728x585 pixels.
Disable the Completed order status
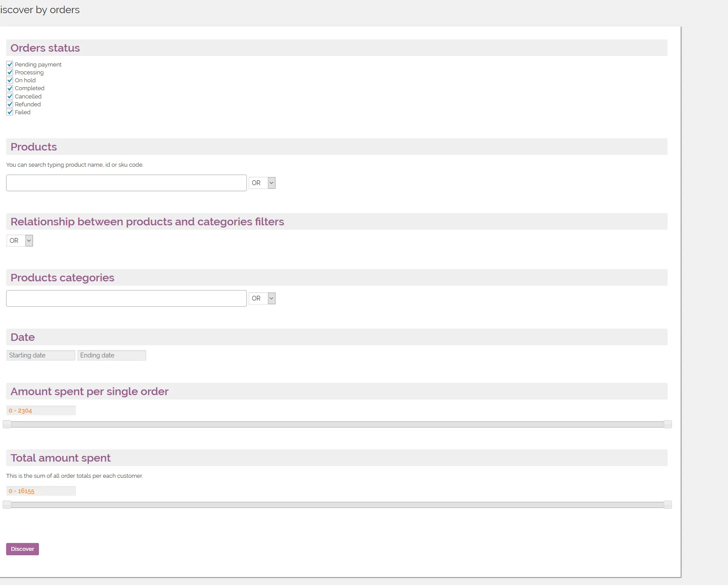click(10, 88)
